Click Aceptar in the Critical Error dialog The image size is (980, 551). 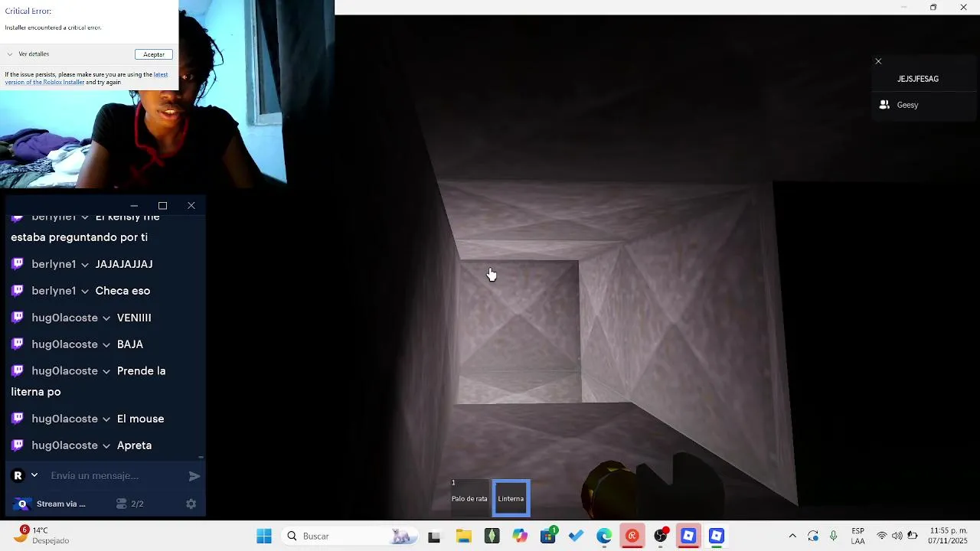[154, 54]
